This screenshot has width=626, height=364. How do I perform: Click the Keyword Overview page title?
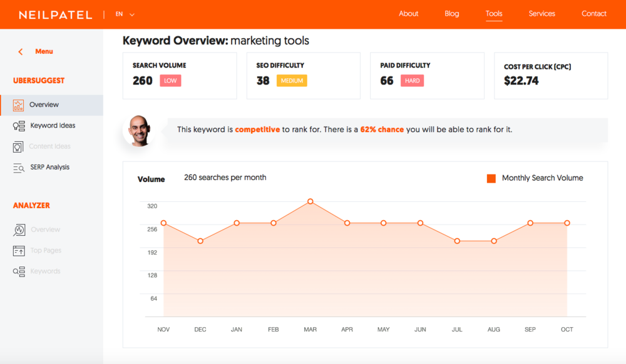(x=215, y=41)
